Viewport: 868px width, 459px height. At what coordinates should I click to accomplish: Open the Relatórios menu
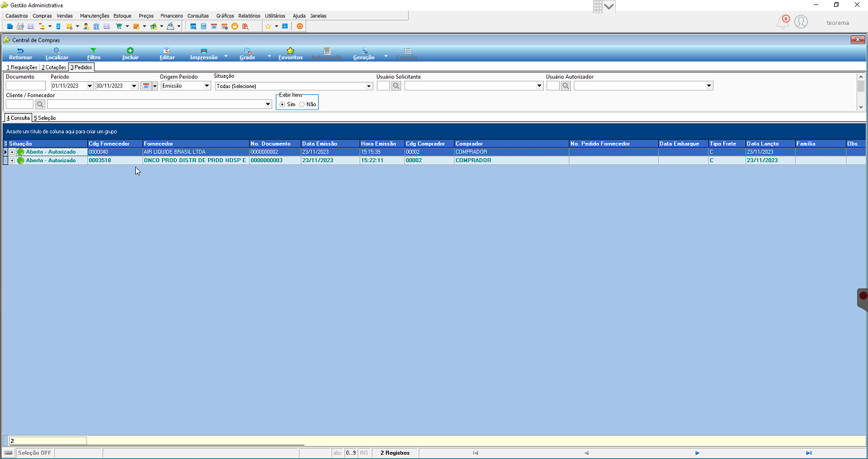(x=249, y=15)
